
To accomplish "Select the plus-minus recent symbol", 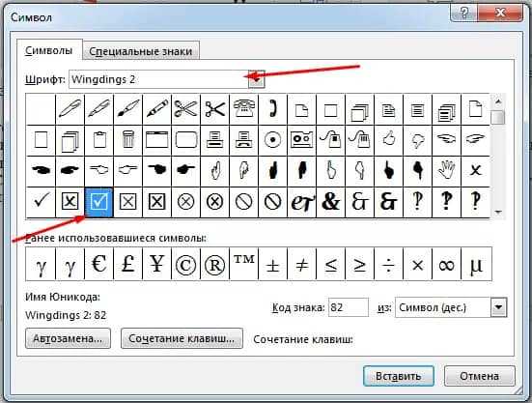I will [x=273, y=264].
